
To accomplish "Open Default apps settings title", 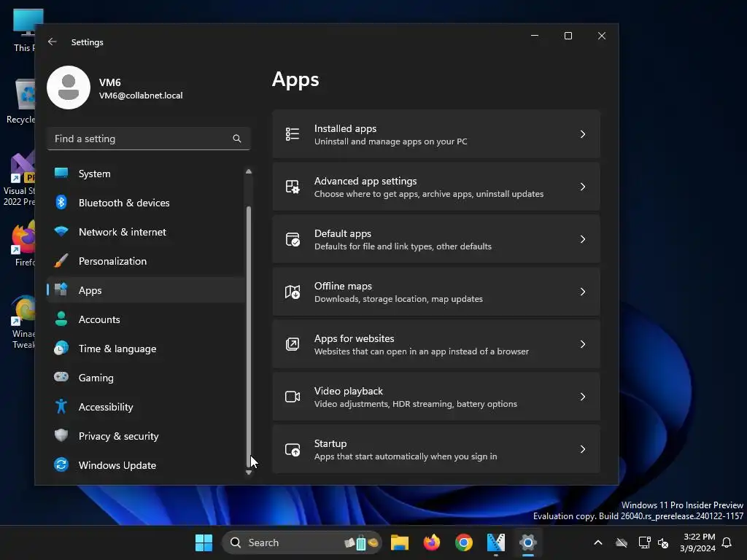I will [x=343, y=233].
